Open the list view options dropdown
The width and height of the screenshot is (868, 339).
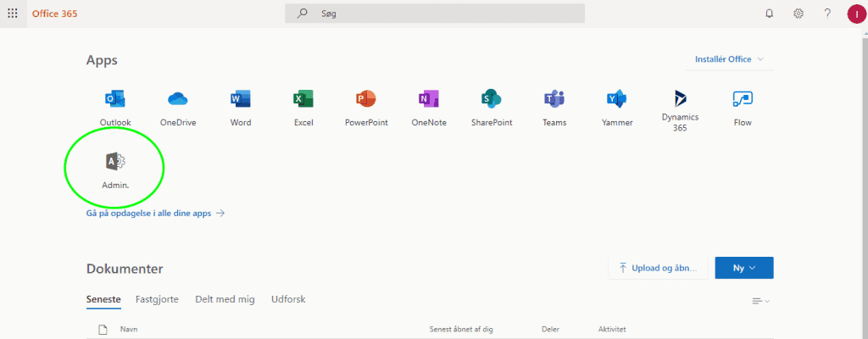click(x=760, y=301)
